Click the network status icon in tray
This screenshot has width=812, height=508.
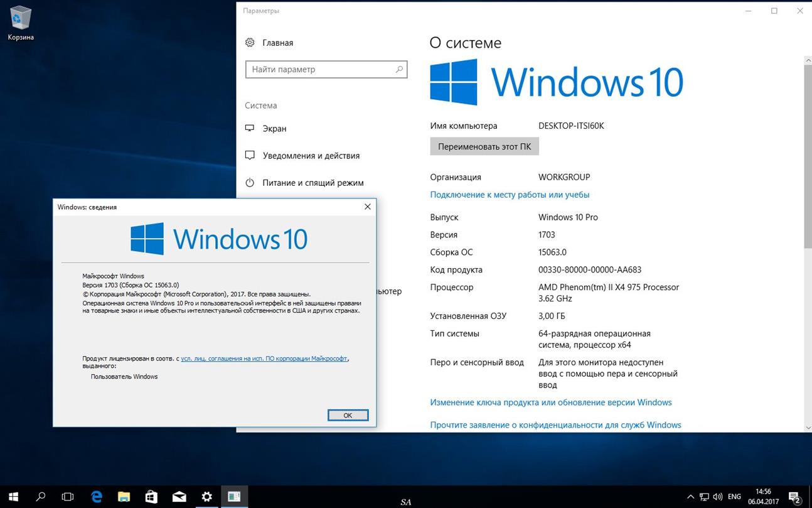click(x=704, y=496)
